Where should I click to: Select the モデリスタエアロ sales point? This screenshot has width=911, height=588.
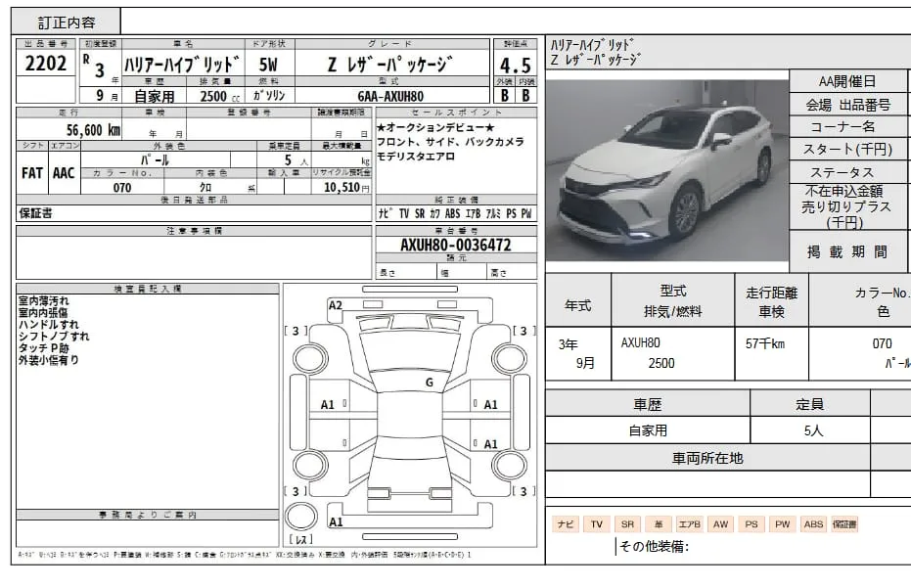pos(416,157)
